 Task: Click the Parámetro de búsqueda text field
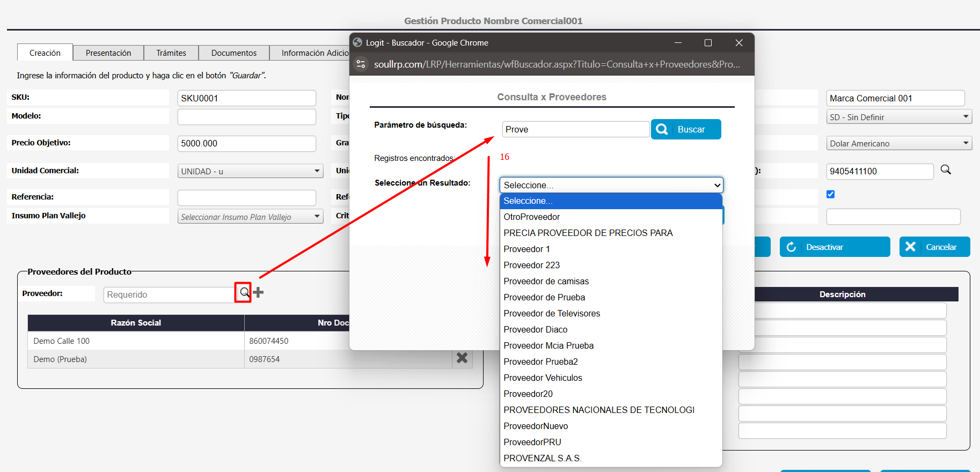point(575,129)
